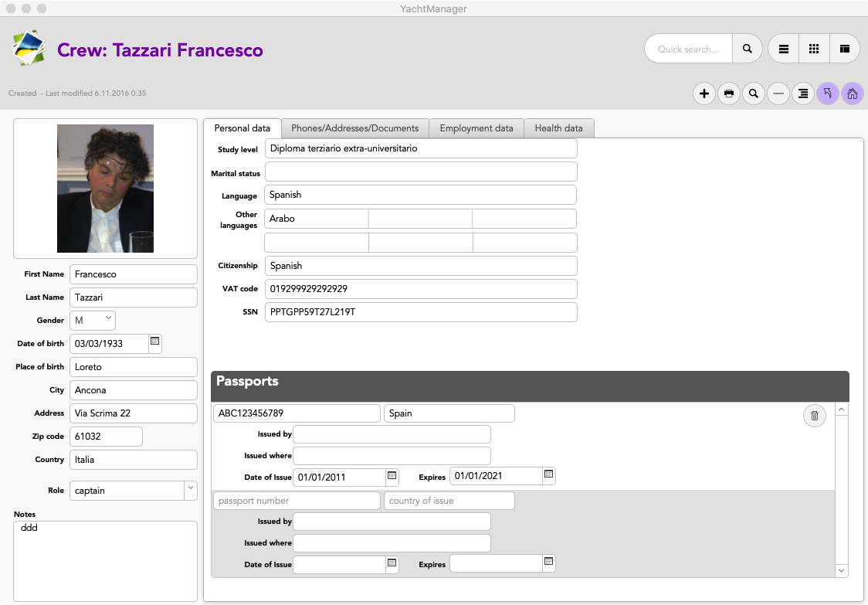
Task: Click the City field containing Ancona
Action: (x=134, y=390)
